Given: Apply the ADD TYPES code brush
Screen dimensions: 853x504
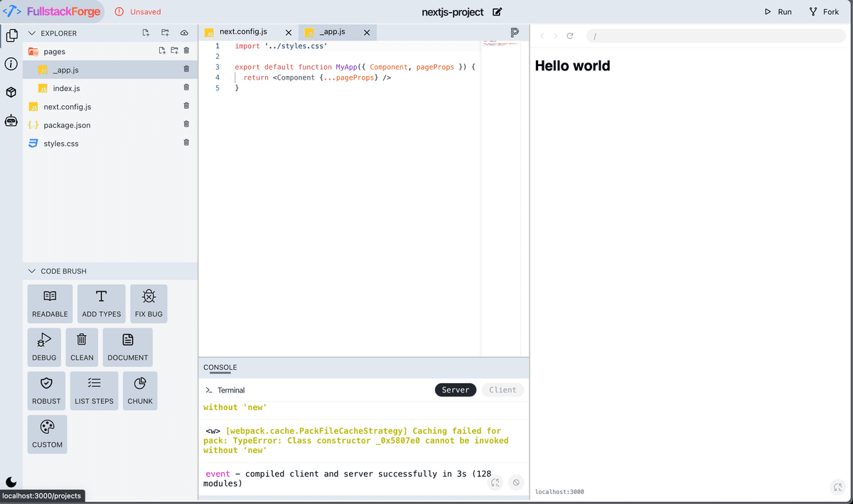Looking at the screenshot, I should [101, 304].
